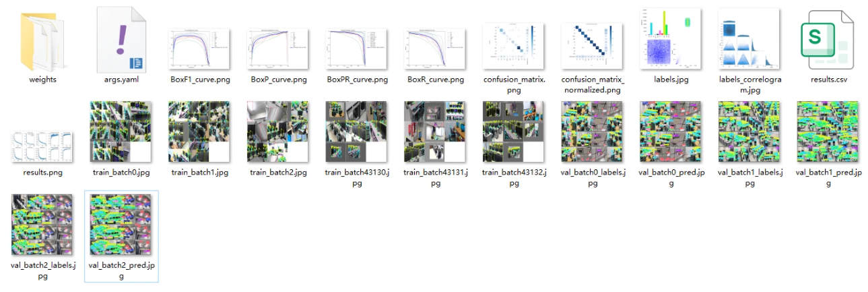Click the 'BoxPR_curve.png' file name
This screenshot has height=292, width=868.
(x=357, y=80)
